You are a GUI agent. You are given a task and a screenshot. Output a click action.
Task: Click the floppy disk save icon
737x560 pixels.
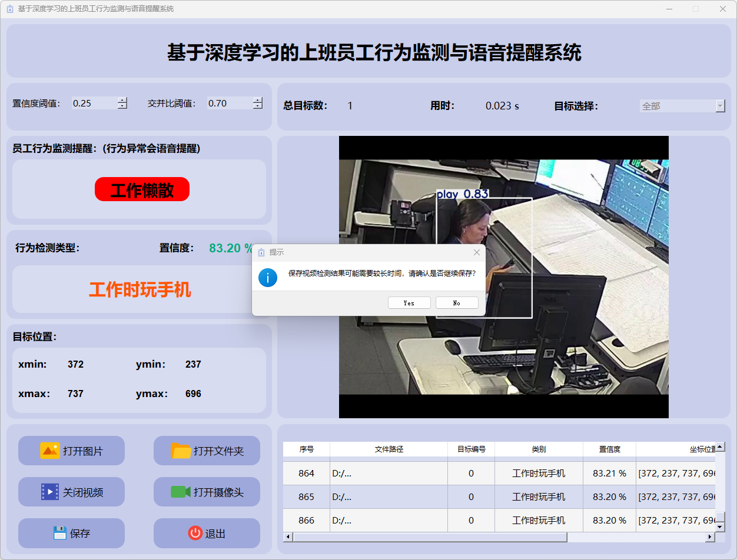click(59, 533)
